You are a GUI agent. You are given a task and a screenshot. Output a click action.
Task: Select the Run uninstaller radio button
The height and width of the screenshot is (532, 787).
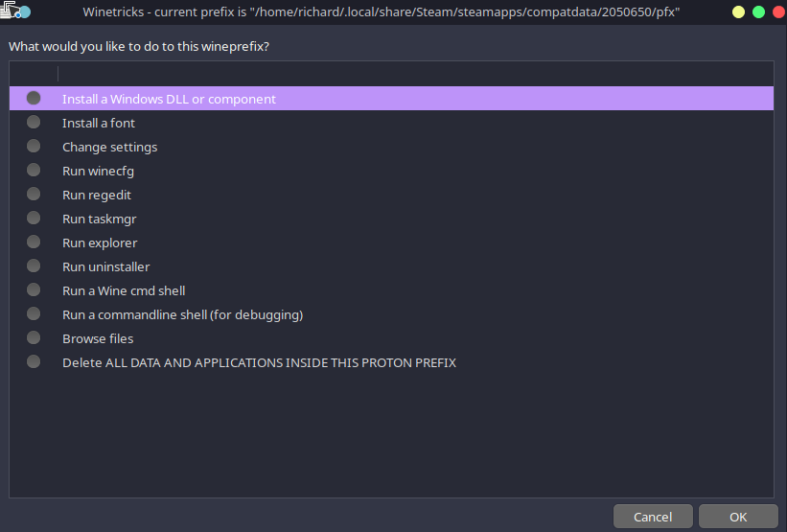(x=34, y=266)
